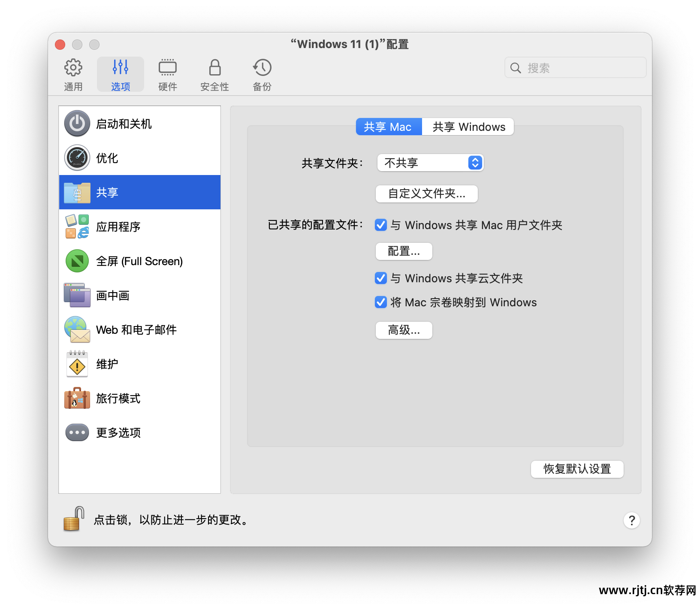Open the 硬件 hardware chip icon

[168, 67]
